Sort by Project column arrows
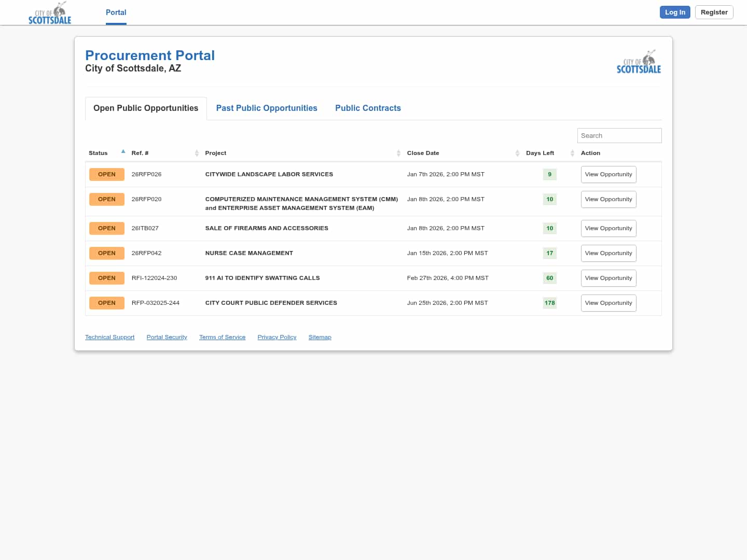Viewport: 747px width, 560px height. (x=398, y=153)
